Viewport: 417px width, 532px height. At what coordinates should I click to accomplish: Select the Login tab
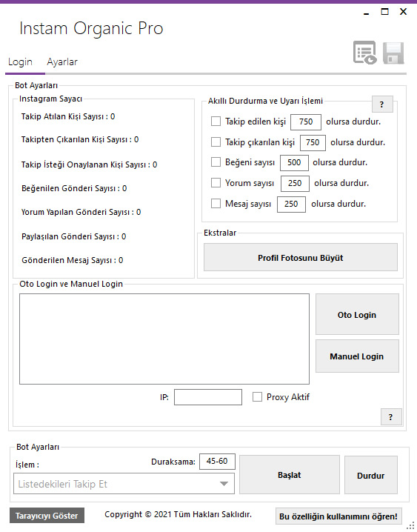[x=20, y=62]
